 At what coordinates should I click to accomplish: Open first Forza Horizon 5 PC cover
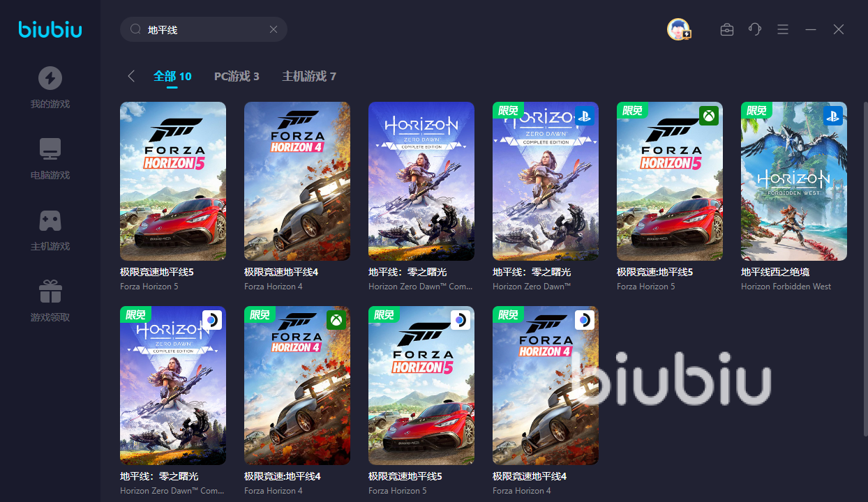173,181
